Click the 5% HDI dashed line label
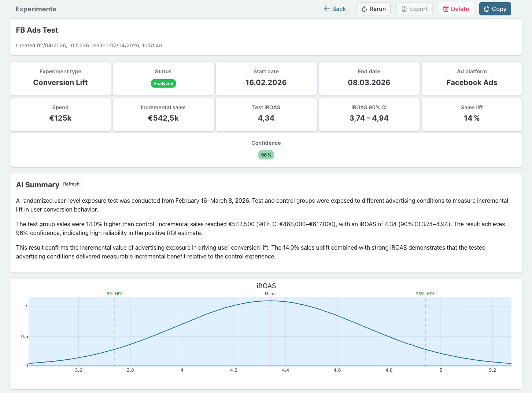The width and height of the screenshot is (532, 393). (x=115, y=294)
